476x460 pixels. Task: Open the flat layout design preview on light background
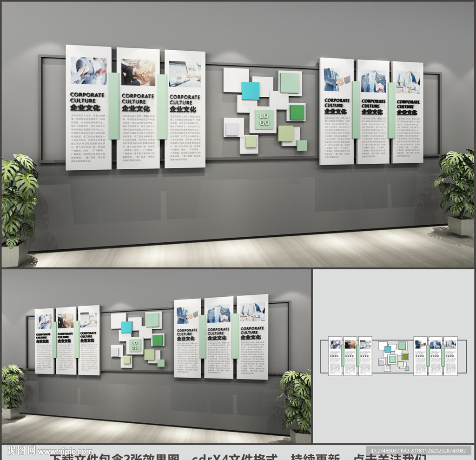coord(393,356)
